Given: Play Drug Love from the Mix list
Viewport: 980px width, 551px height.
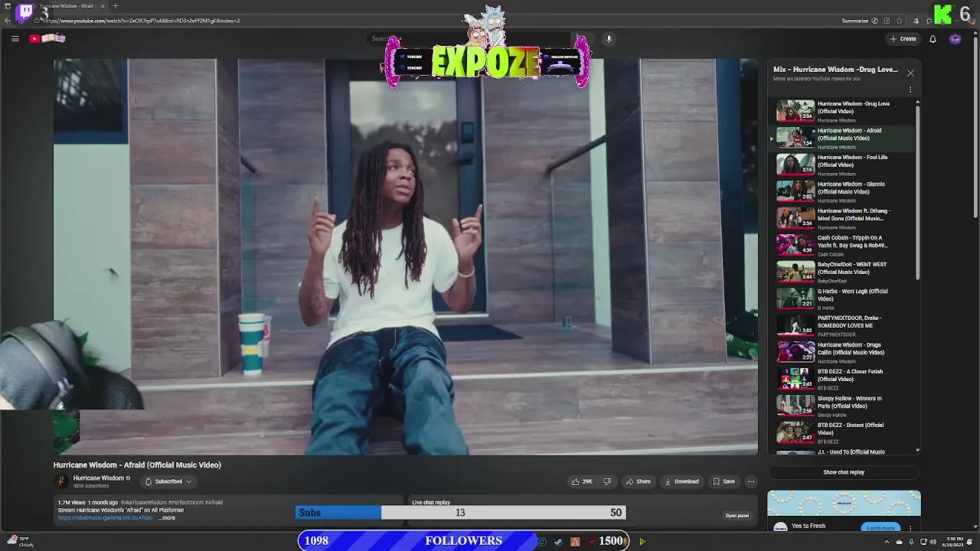Looking at the screenshot, I should tap(842, 112).
